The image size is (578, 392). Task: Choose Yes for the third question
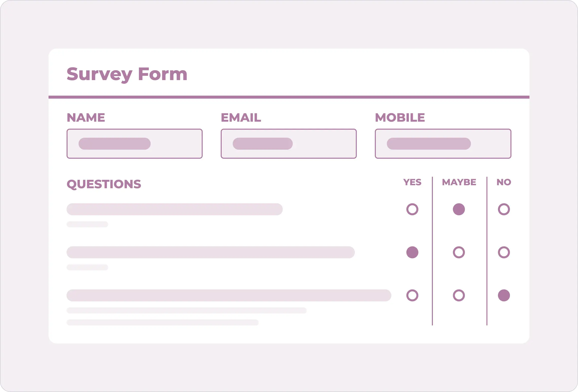(412, 295)
